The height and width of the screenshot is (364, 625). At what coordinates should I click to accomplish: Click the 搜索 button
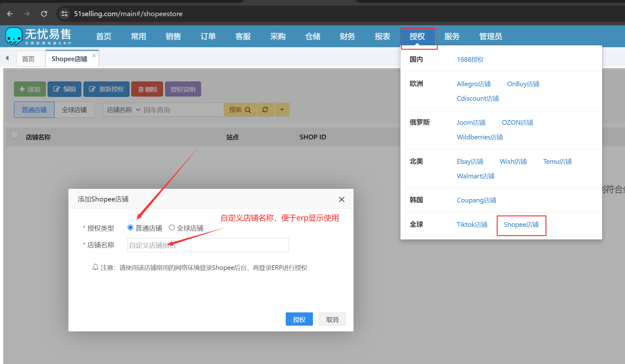click(x=240, y=110)
